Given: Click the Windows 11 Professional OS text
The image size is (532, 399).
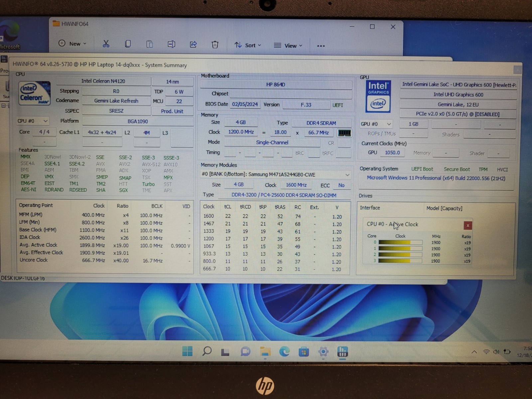Looking at the screenshot, I should pos(436,178).
